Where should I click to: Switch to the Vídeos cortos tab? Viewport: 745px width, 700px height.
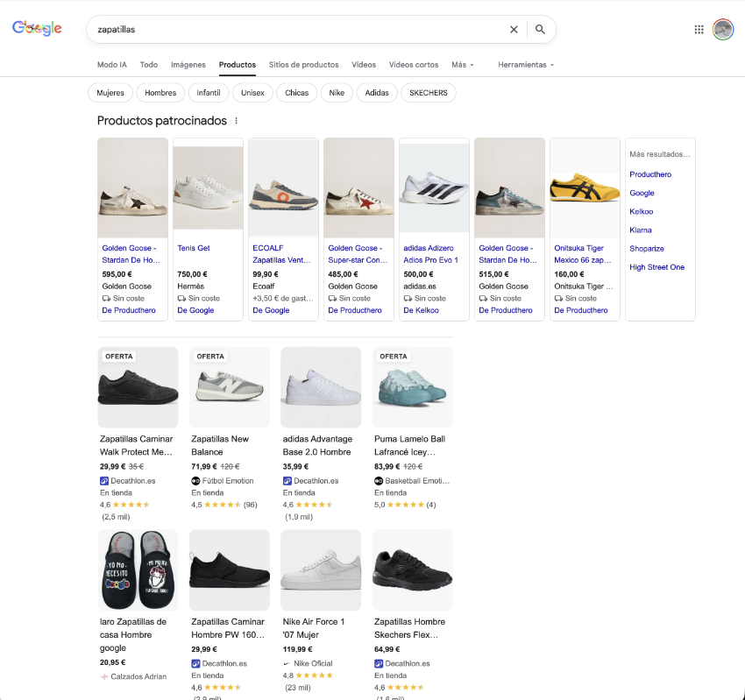[414, 65]
